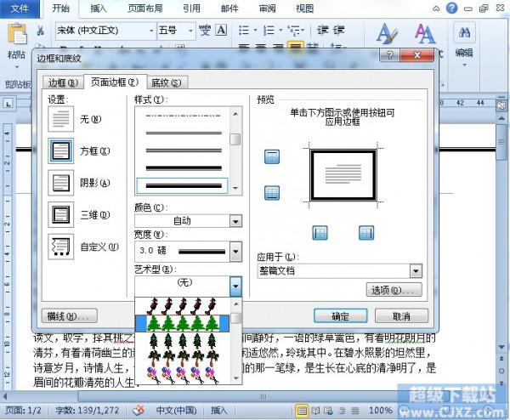Select the balloons art border
510x420 pixels.
point(182,375)
